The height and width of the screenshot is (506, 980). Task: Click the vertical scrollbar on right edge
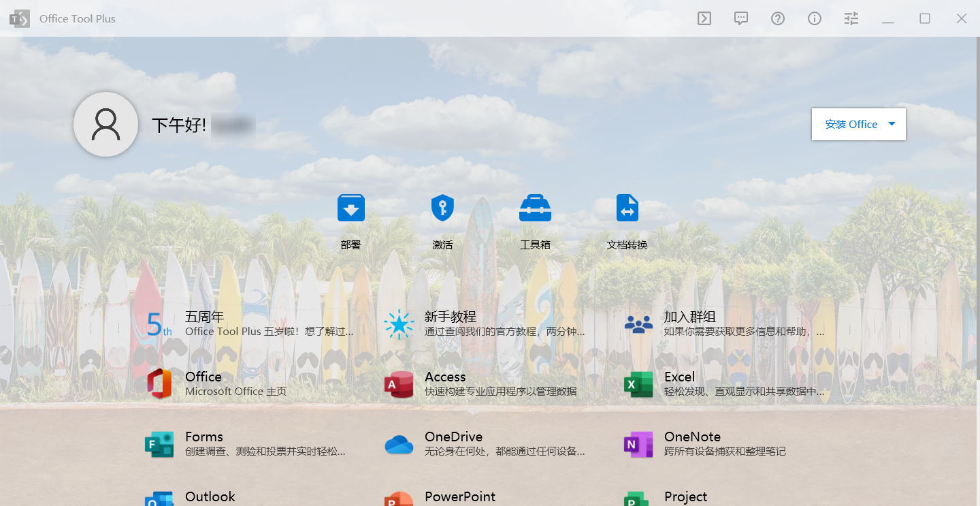977,208
